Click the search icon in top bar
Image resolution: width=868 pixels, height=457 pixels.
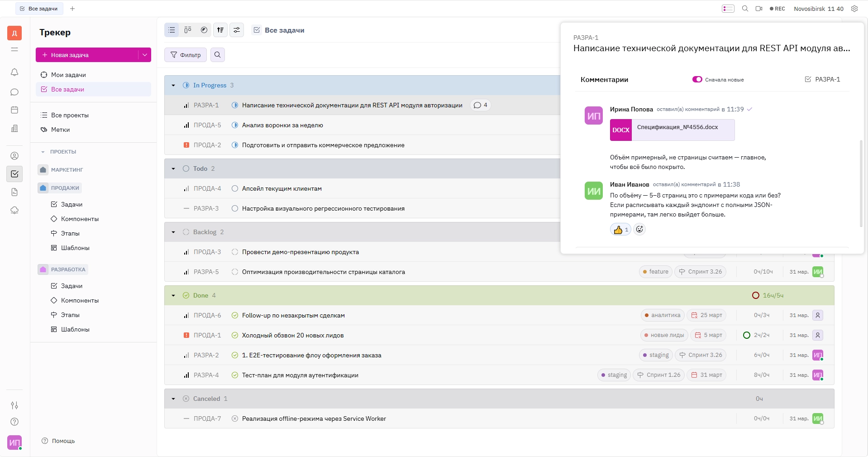745,9
